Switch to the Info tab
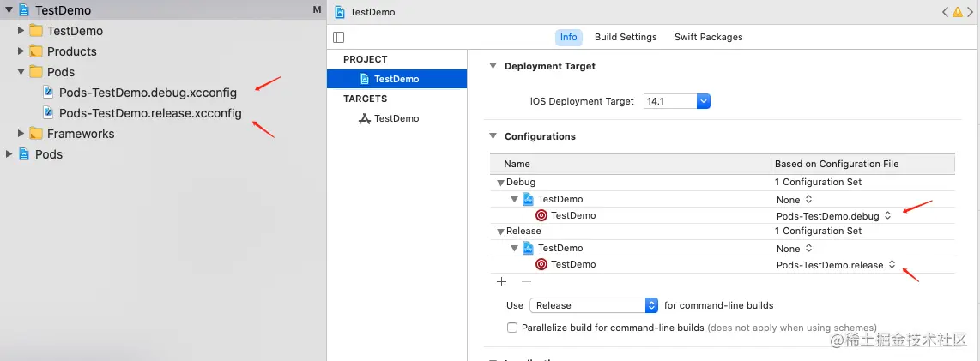The image size is (980, 361). coord(569,37)
